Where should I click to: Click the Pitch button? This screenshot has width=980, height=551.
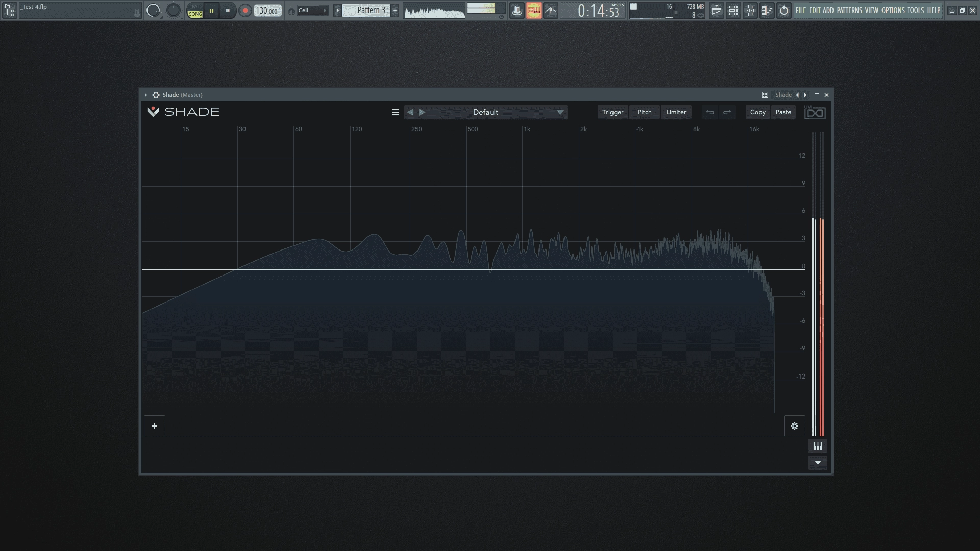[644, 112]
